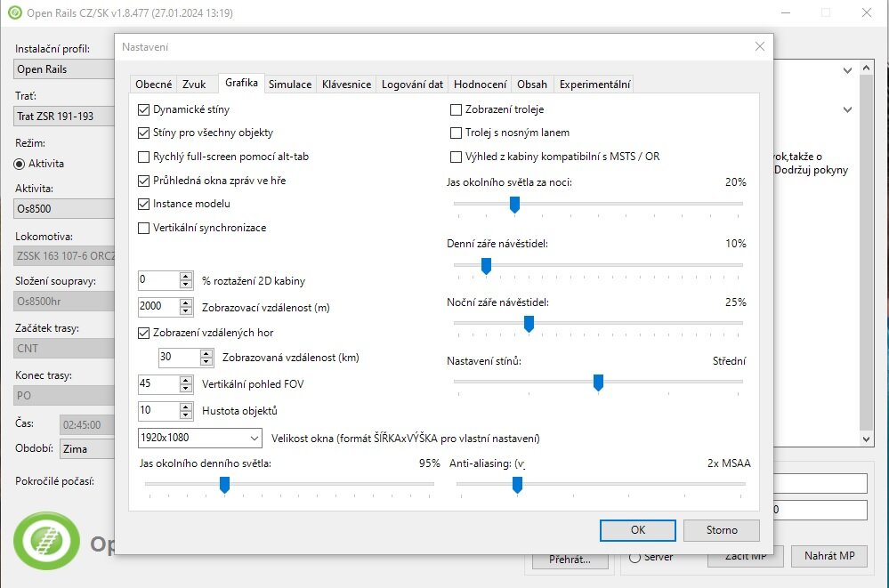This screenshot has height=588, width=889.
Task: Close the Nastavení dialog
Action: point(760,46)
